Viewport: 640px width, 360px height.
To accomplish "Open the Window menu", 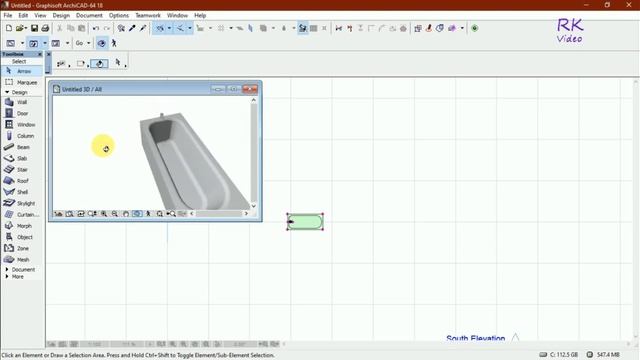I will (x=177, y=15).
